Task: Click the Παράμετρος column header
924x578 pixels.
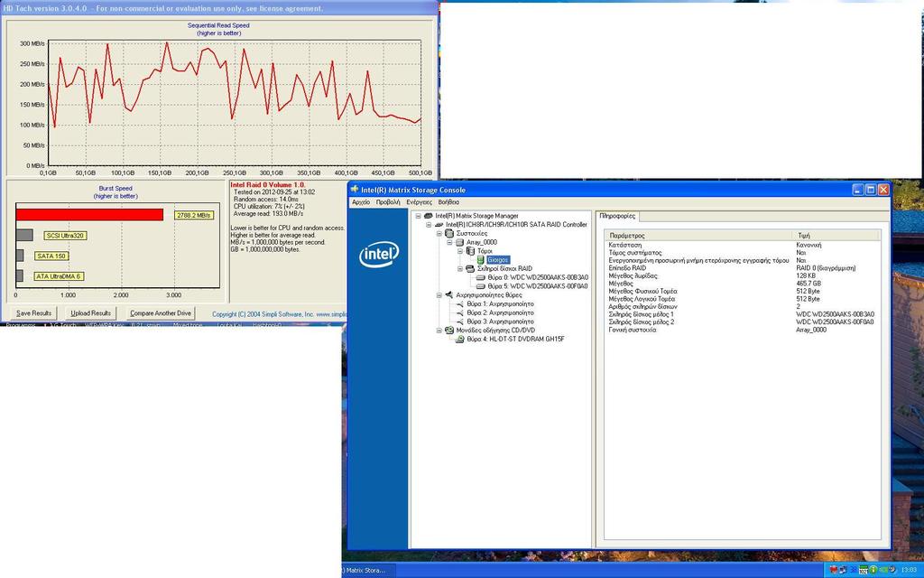Action: coord(699,236)
